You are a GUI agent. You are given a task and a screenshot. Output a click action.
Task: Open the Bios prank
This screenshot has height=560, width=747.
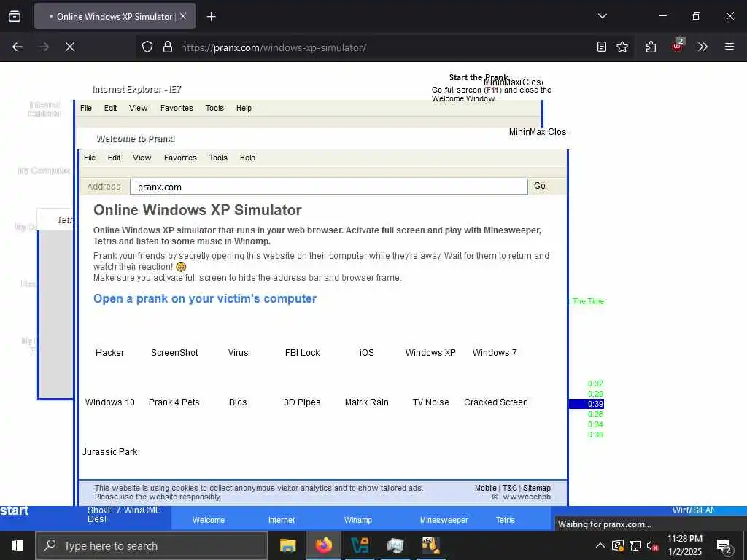point(238,402)
